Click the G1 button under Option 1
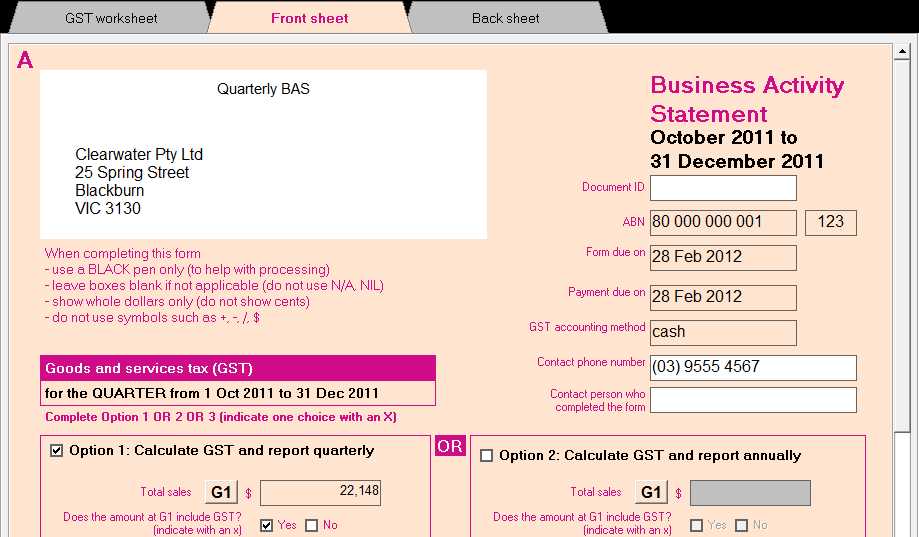This screenshot has width=919, height=537. (x=221, y=492)
